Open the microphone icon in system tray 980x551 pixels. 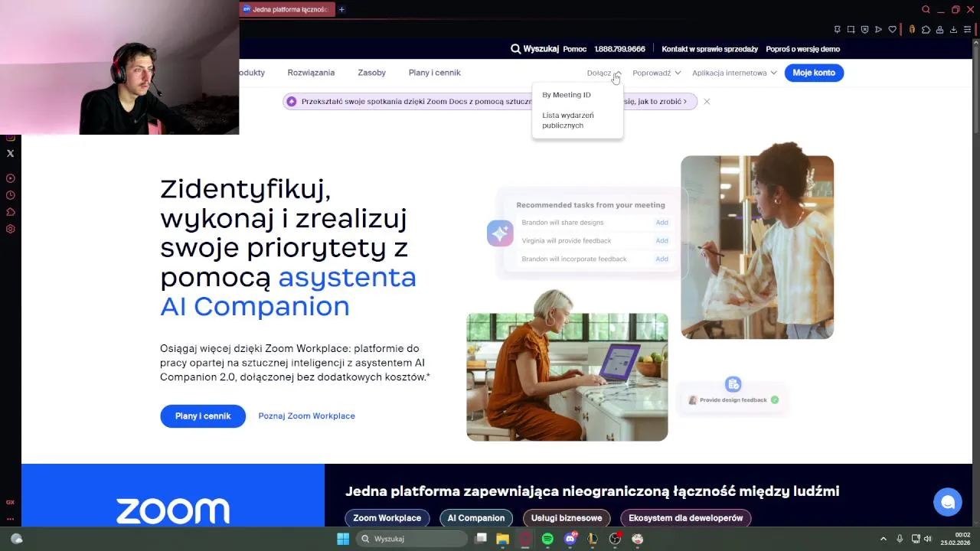[900, 539]
